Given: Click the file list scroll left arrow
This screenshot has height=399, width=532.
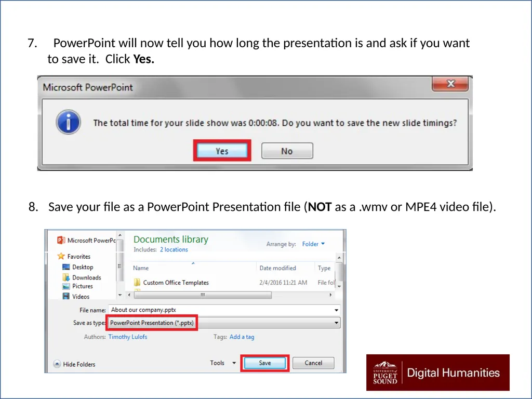Looking at the screenshot, I should (129, 295).
